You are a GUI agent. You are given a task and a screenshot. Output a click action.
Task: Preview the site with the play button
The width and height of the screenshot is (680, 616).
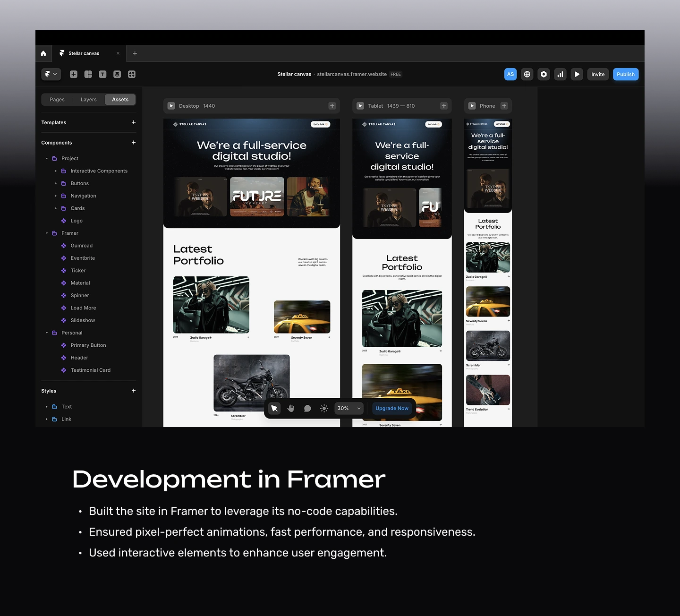[577, 74]
